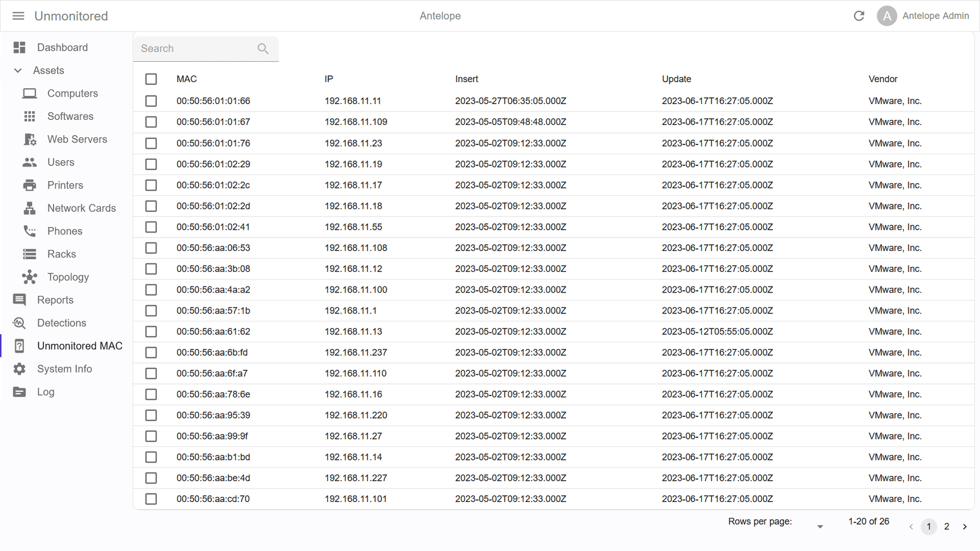Click the Topology icon
This screenshot has width=980, height=551.
[29, 277]
